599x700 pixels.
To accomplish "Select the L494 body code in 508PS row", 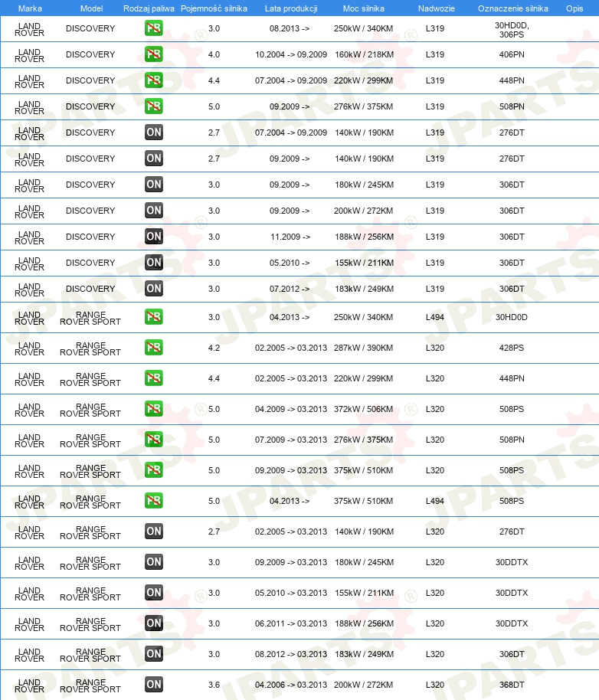I will click(x=435, y=501).
